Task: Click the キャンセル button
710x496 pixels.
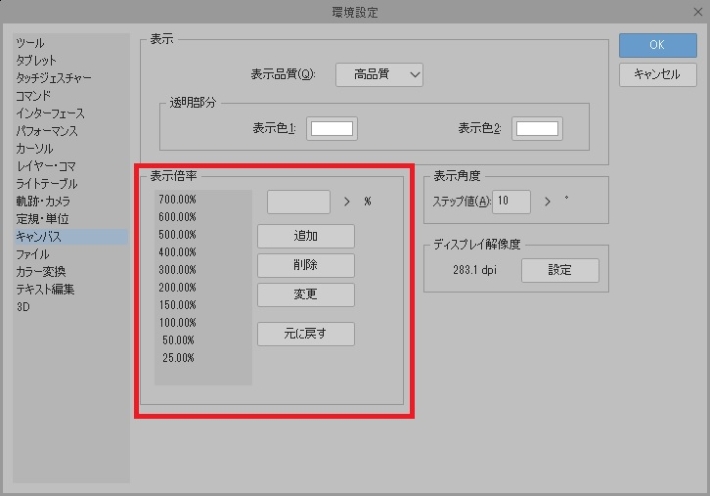Action: [x=657, y=74]
